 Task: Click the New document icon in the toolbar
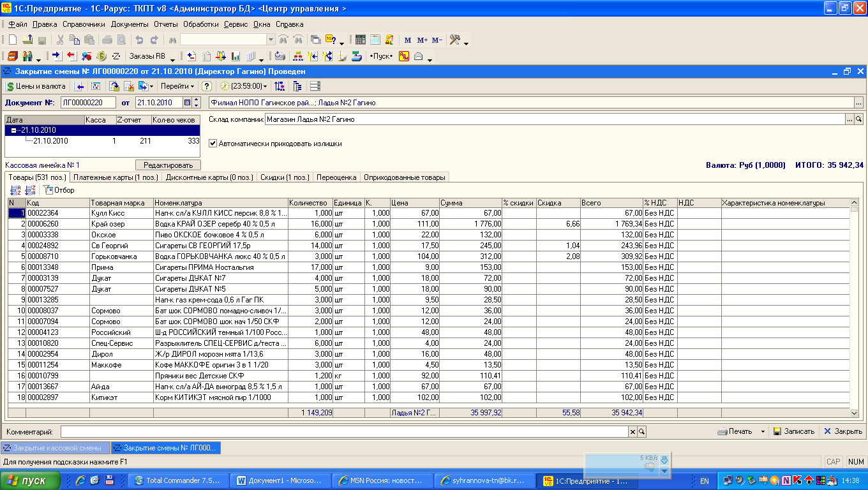(x=13, y=40)
